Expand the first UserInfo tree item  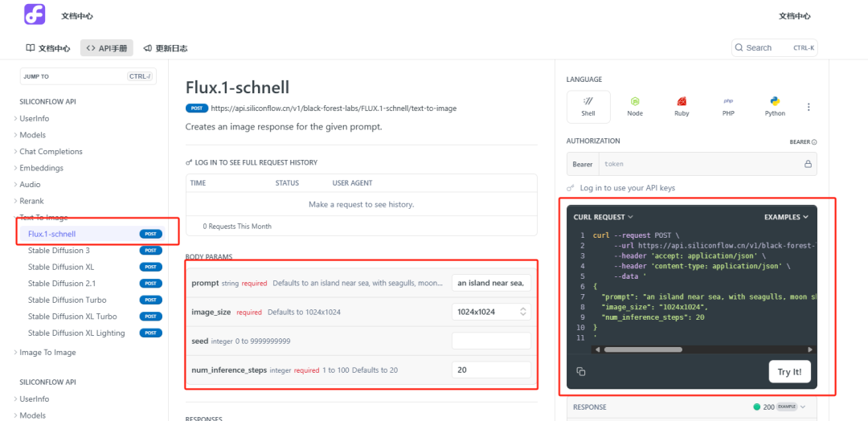click(x=35, y=118)
